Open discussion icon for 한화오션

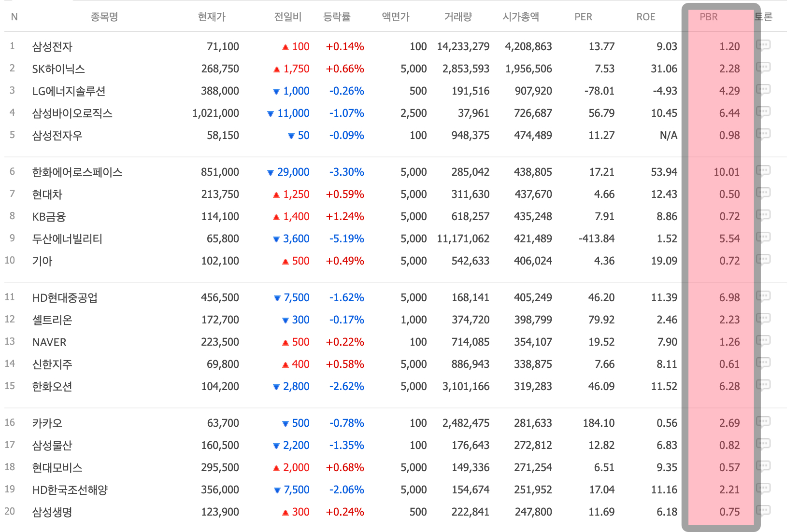point(763,386)
